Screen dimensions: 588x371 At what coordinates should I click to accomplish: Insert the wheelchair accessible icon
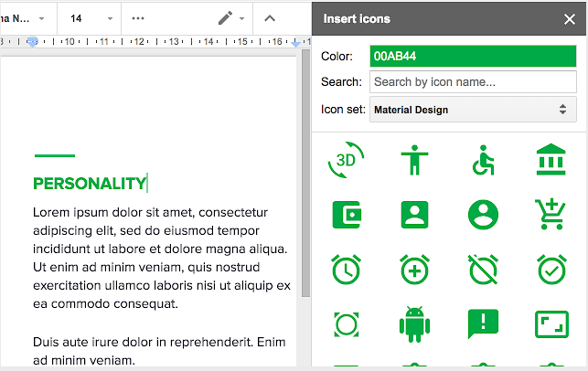coord(483,161)
